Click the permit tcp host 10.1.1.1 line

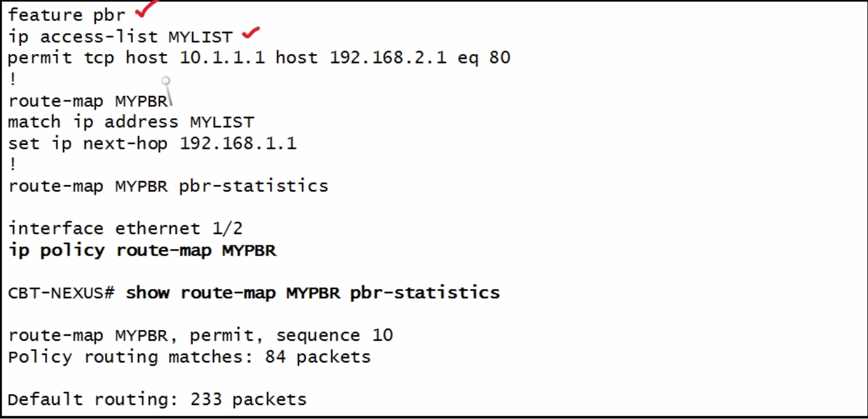(259, 58)
